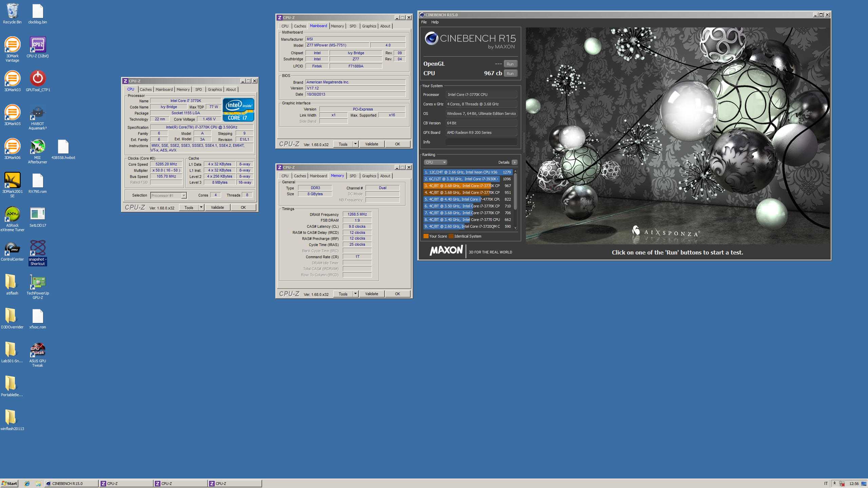The width and height of the screenshot is (868, 488).
Task: Launch ASUS GPU Tweak shortcut
Action: pos(38,354)
